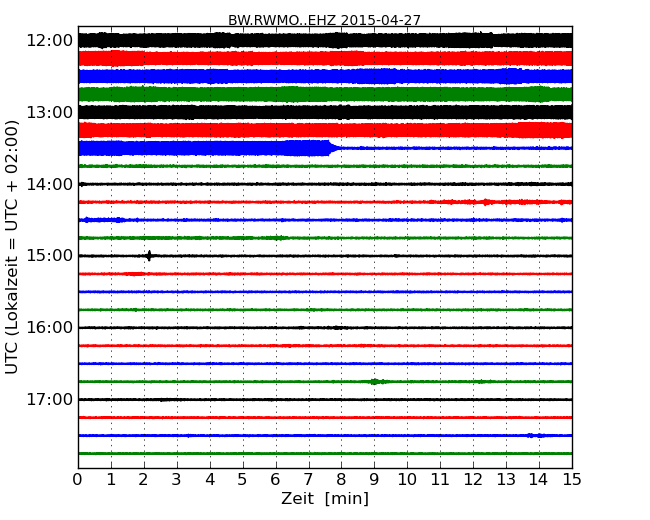Click the 15:00 time label

50,255
